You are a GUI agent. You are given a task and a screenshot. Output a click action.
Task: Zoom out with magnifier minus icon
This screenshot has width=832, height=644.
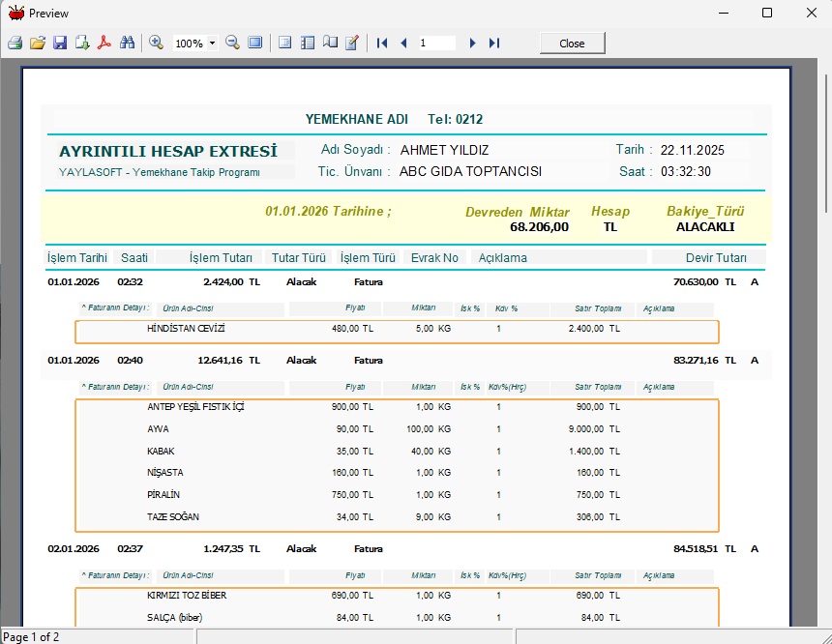pyautogui.click(x=232, y=44)
